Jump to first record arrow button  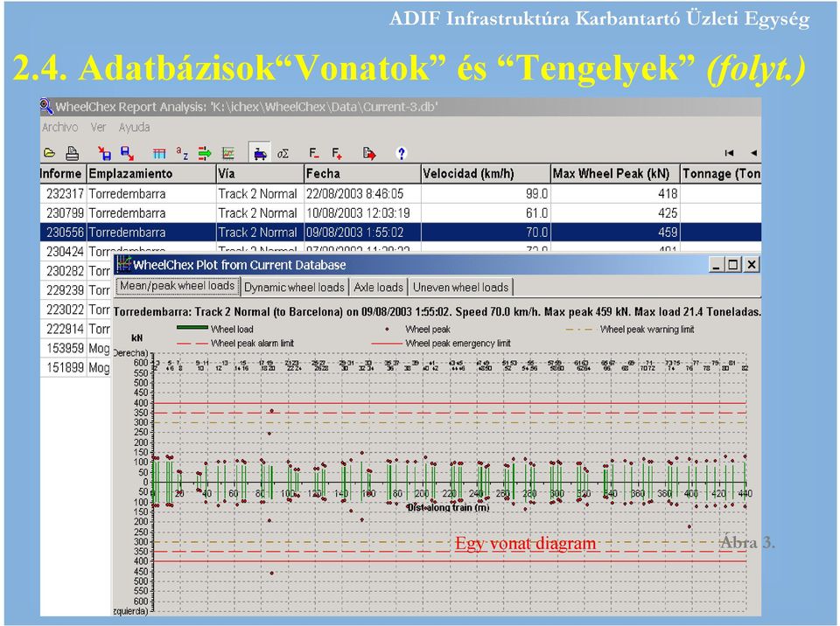(x=729, y=153)
